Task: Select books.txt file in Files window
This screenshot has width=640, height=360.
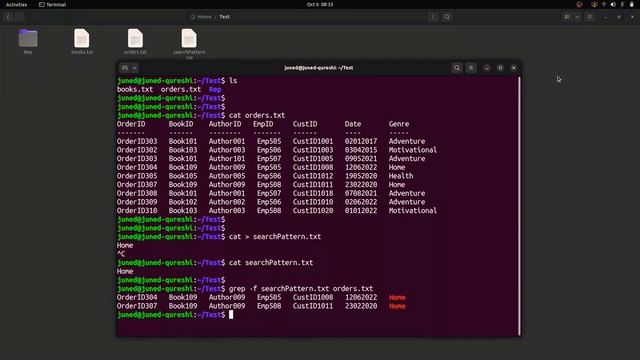Action: point(82,41)
